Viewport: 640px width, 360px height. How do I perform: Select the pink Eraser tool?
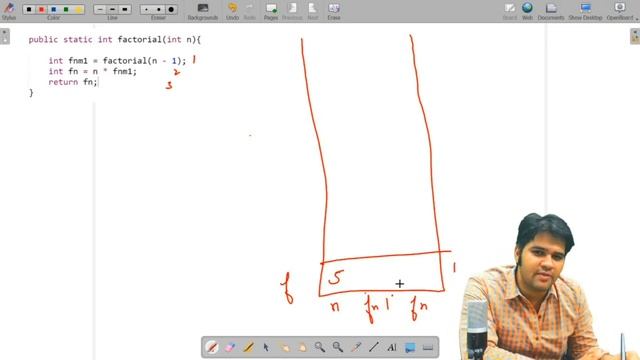230,347
